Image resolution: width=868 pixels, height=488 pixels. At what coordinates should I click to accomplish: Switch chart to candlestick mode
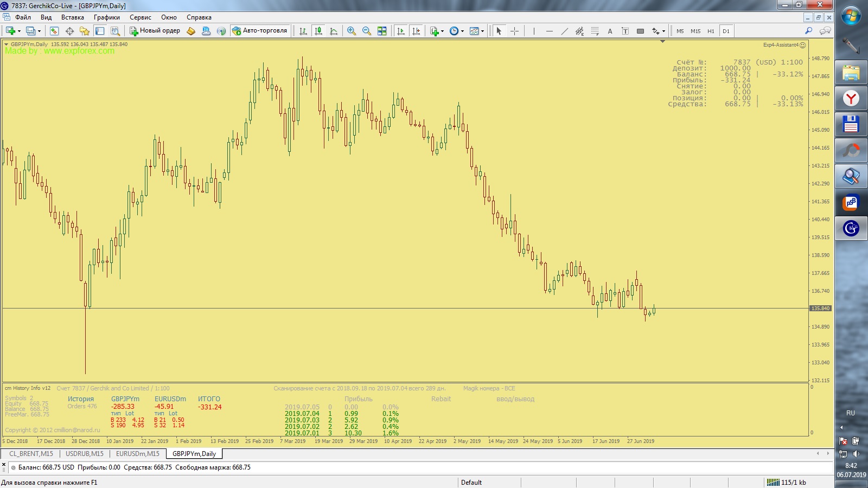318,31
